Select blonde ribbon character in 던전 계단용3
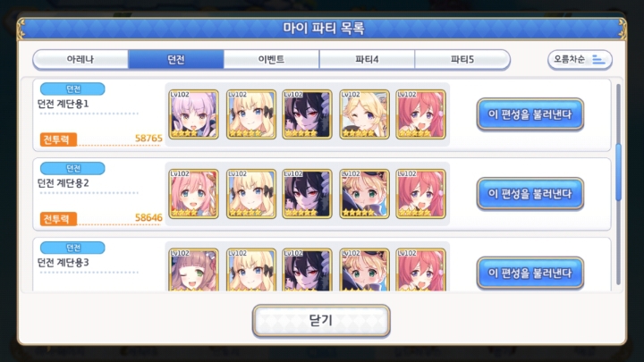 point(251,270)
